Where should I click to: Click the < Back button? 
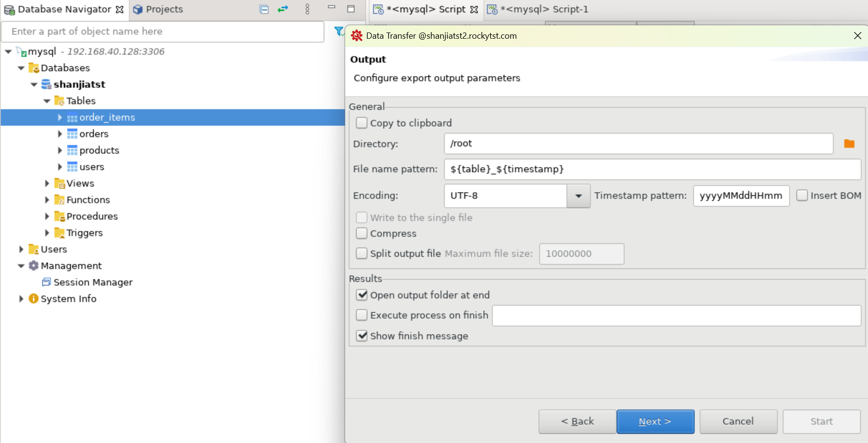[x=577, y=421]
